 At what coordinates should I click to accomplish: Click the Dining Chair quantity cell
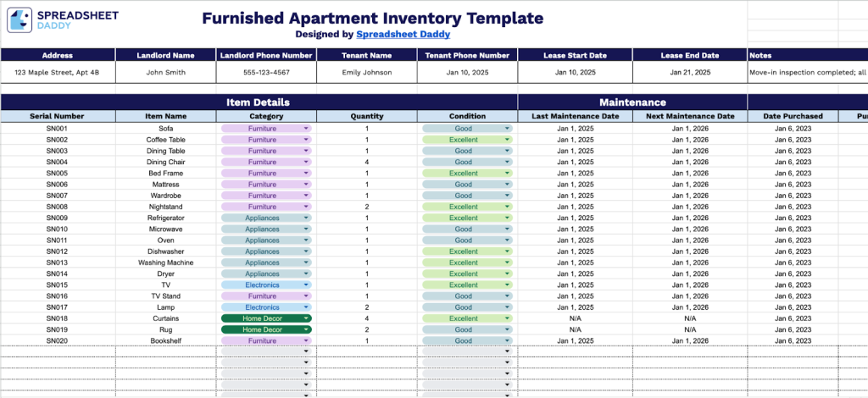tap(366, 162)
